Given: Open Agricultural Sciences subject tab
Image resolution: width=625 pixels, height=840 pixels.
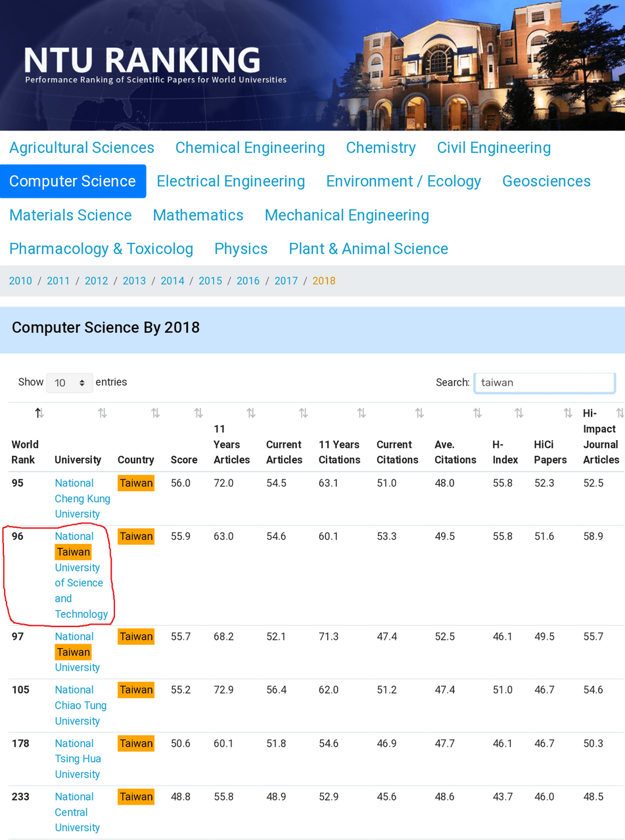Looking at the screenshot, I should (x=81, y=148).
